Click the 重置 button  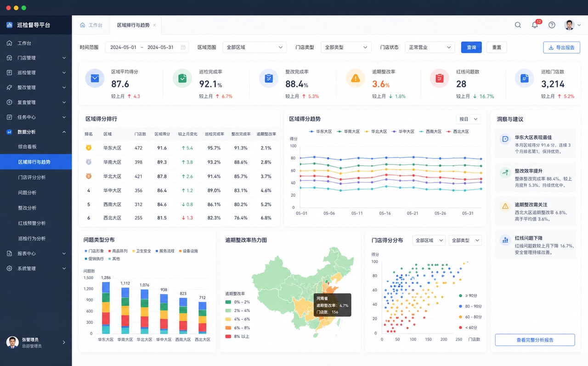point(497,47)
